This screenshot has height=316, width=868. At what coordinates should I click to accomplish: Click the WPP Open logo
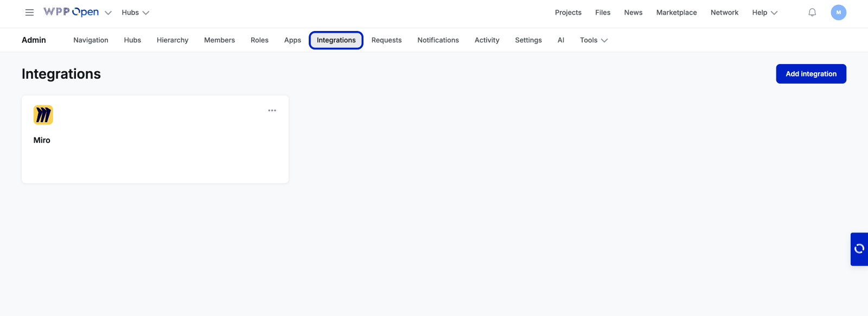(x=71, y=12)
